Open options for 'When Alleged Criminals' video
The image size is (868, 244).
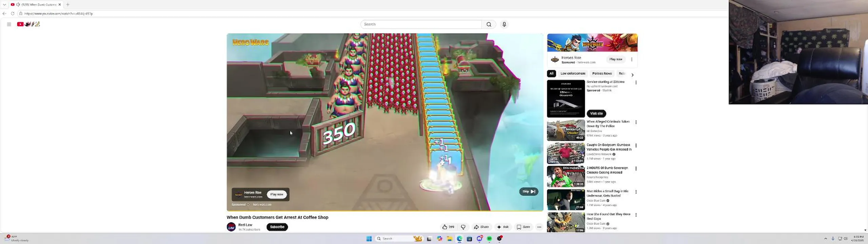636,122
